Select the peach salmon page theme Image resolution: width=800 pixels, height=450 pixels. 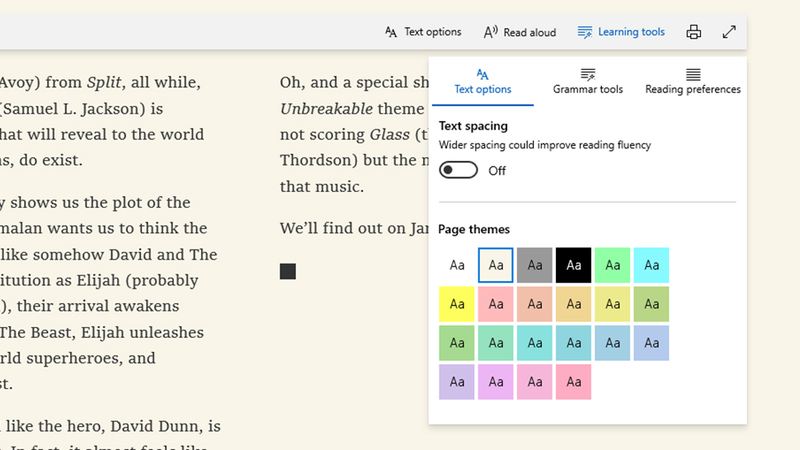pos(534,304)
